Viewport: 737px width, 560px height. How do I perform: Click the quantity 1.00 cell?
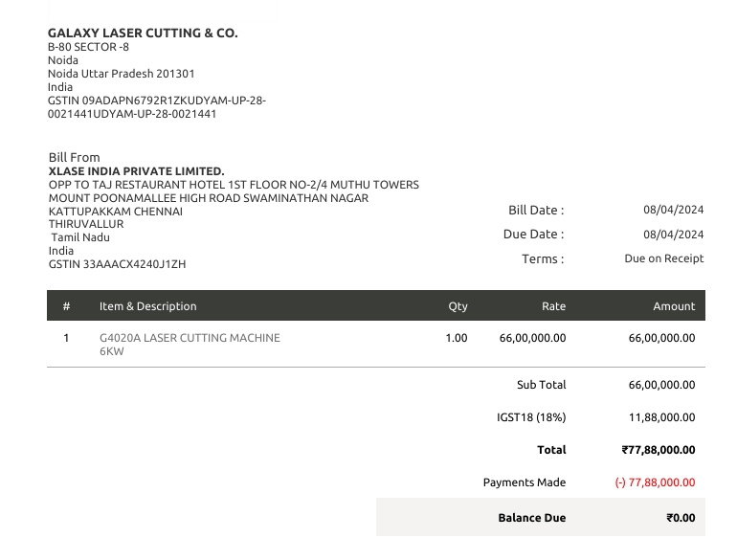click(x=457, y=338)
